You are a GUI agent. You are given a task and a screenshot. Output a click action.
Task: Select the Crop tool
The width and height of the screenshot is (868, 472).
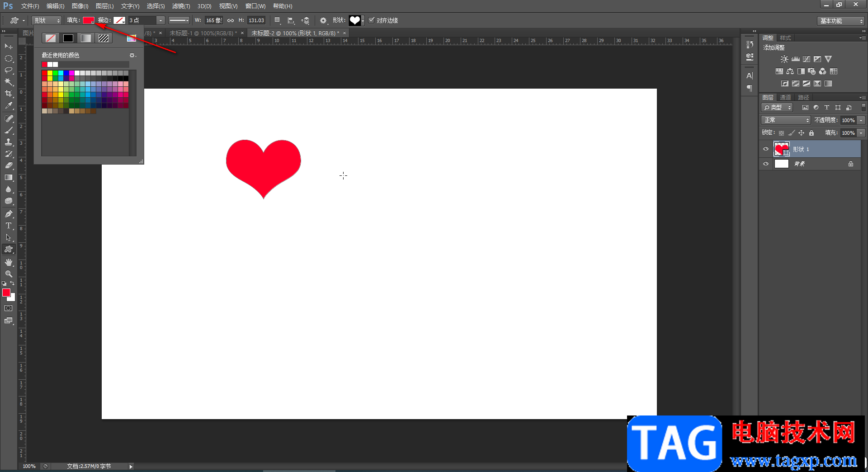pyautogui.click(x=9, y=94)
